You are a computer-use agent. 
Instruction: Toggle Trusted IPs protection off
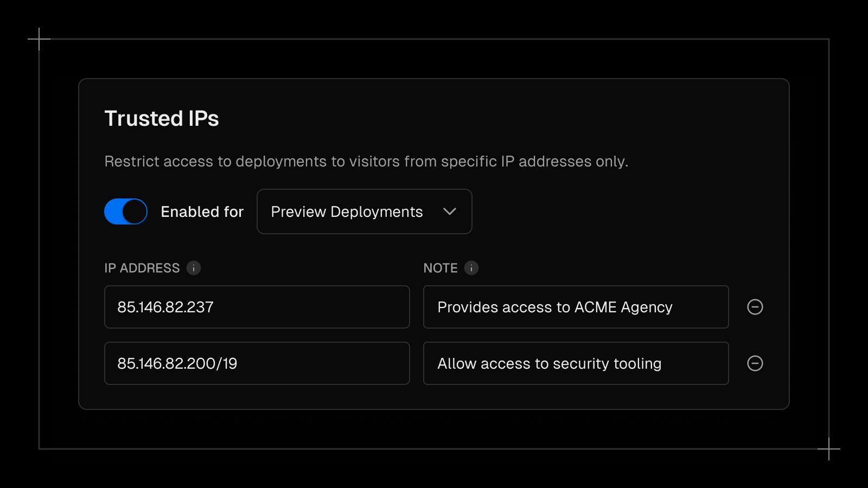pos(125,211)
